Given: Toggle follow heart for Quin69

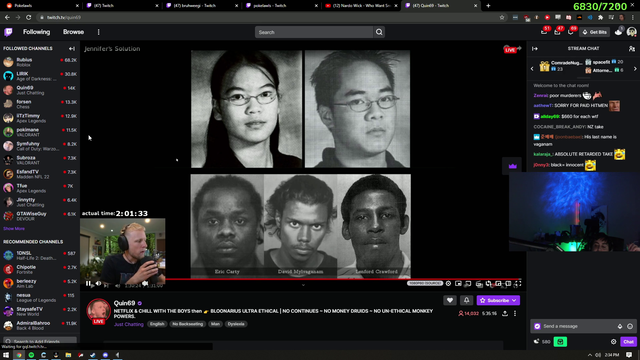Looking at the screenshot, I should pos(450,300).
